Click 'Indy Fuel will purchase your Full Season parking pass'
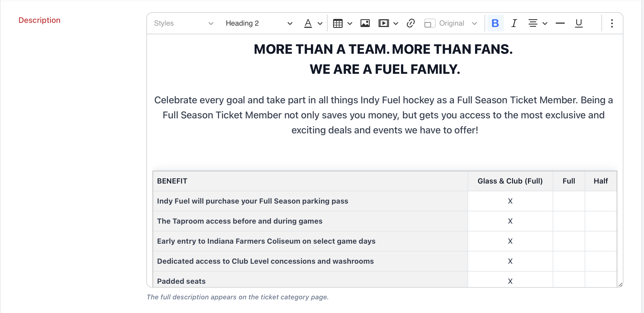The height and width of the screenshot is (313, 644). (252, 201)
